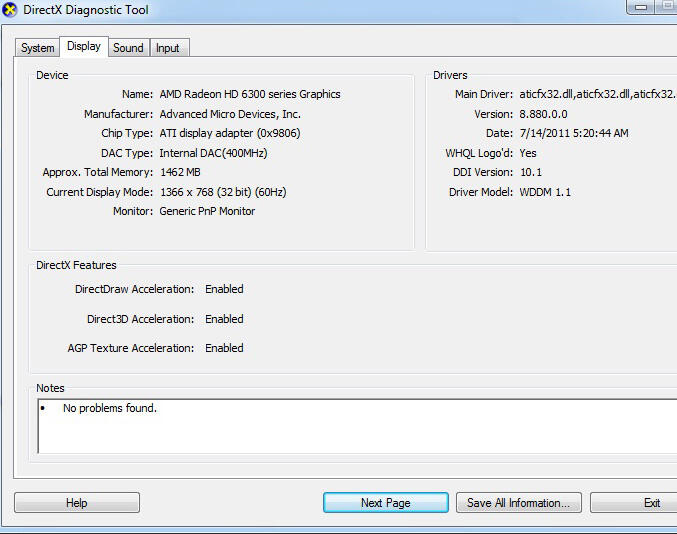Click the 'Drivers' group label

click(x=450, y=75)
